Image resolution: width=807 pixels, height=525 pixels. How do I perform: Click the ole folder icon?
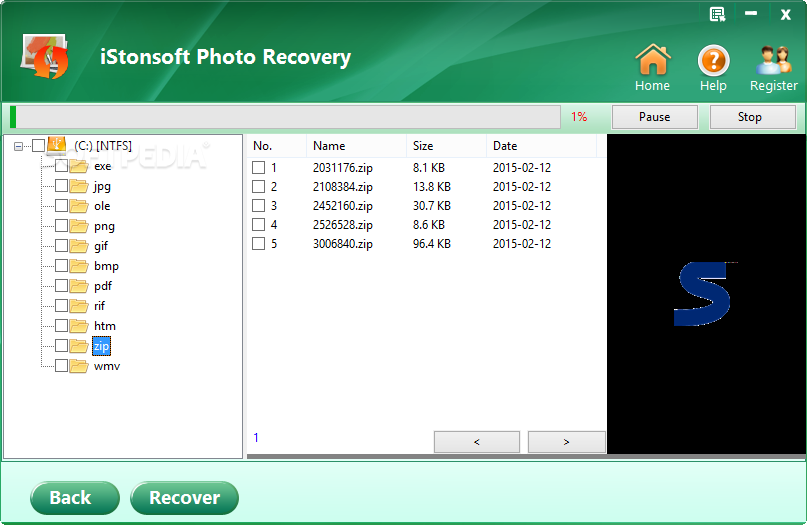[x=79, y=206]
